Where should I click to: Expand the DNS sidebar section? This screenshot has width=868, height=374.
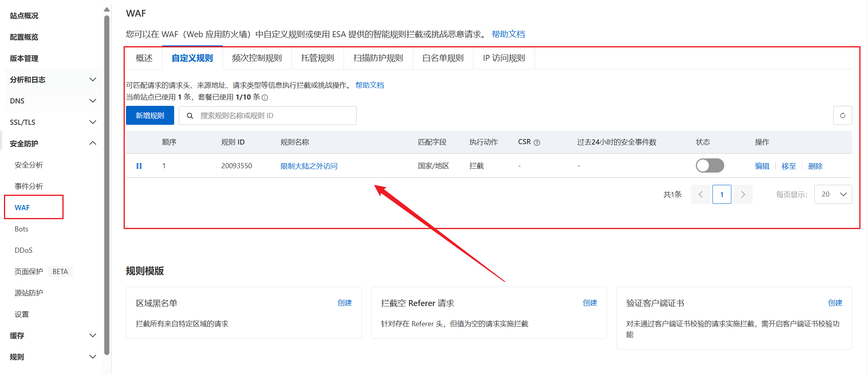point(92,101)
